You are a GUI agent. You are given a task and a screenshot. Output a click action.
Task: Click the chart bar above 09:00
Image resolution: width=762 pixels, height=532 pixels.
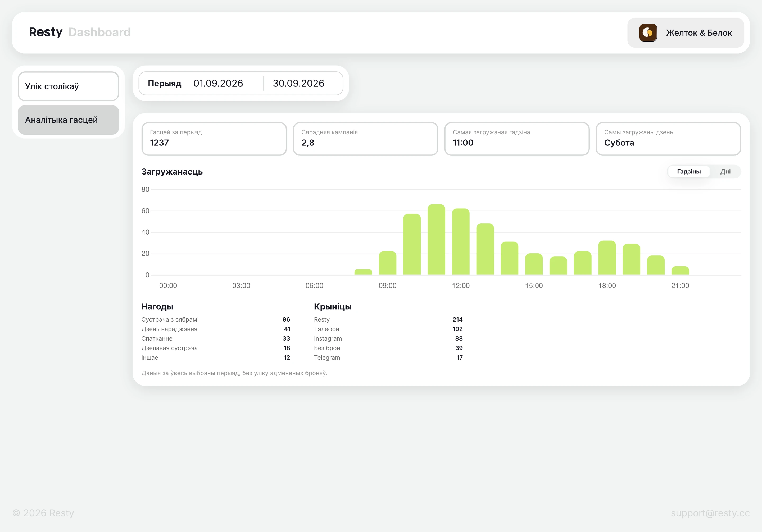point(388,263)
